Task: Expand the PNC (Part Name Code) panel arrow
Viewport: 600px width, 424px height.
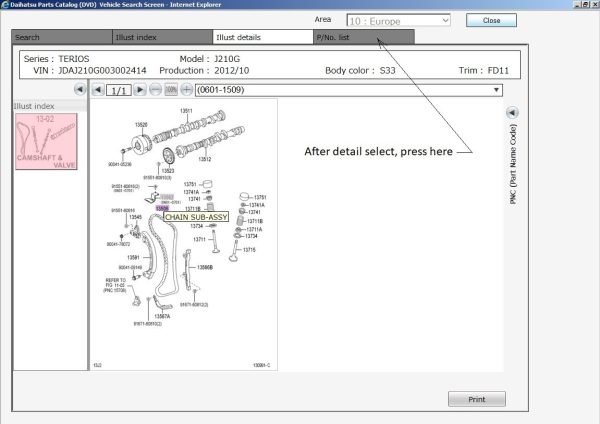Action: (512, 113)
